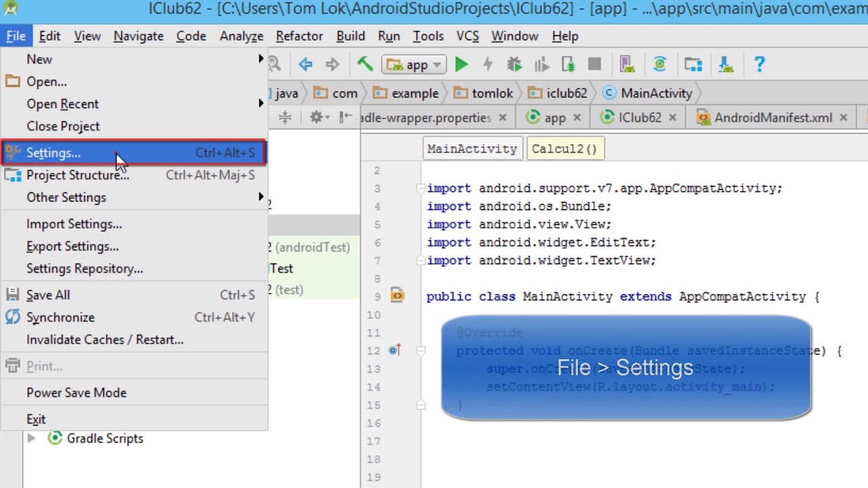Switch to the IClub62 editor tab
Viewport: 868px width, 488px height.
click(639, 117)
